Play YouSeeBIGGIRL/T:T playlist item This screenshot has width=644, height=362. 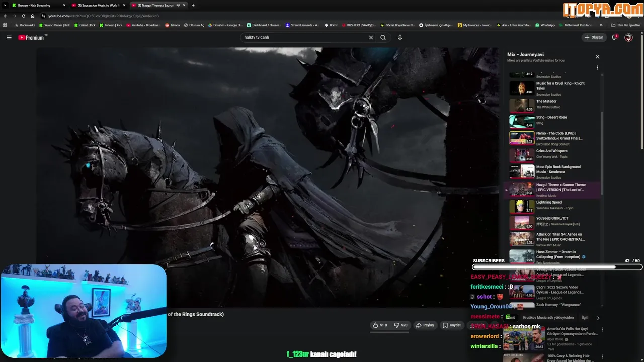553,222
